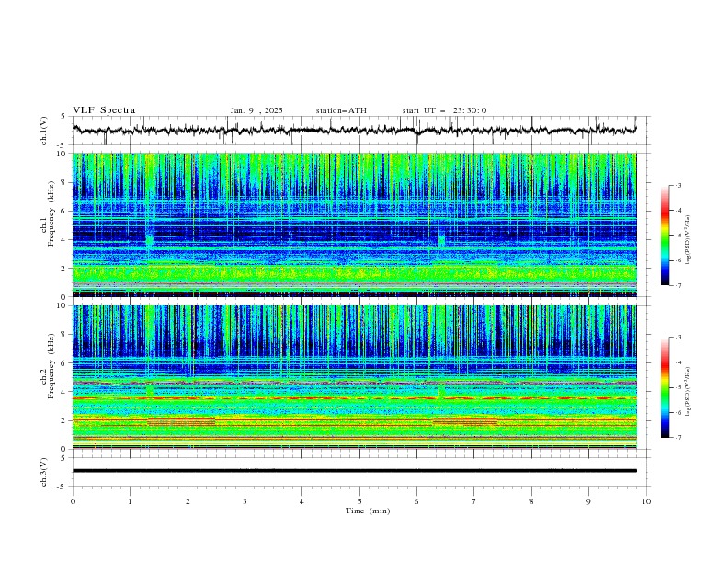Viewport: 728px width, 563px height.
Task: Click the "Time (min)" axis label
Action: (368, 511)
